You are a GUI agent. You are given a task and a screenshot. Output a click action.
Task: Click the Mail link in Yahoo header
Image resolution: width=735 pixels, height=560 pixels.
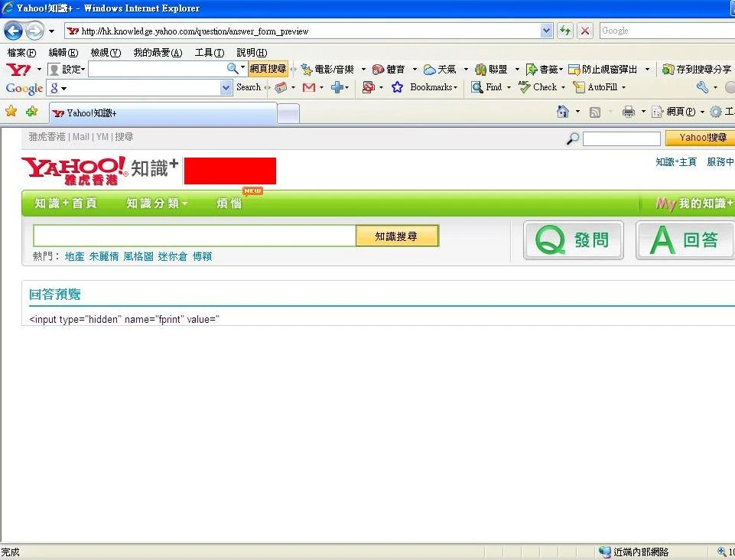(80, 137)
